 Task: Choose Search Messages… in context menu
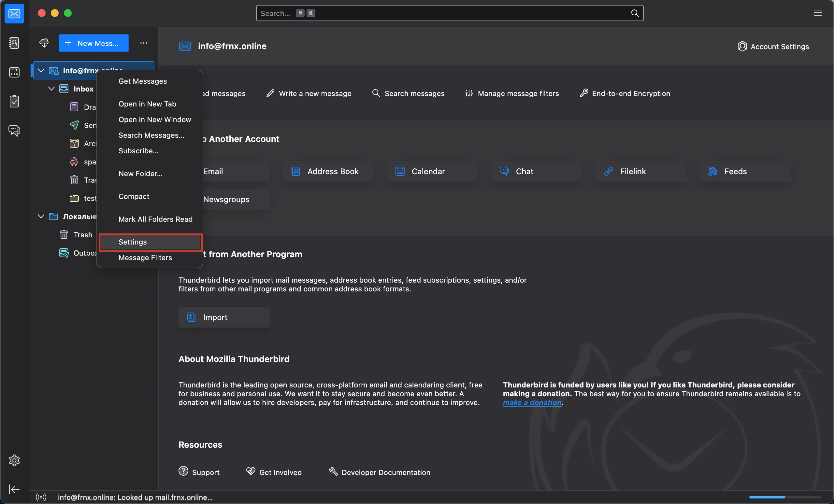click(x=150, y=135)
